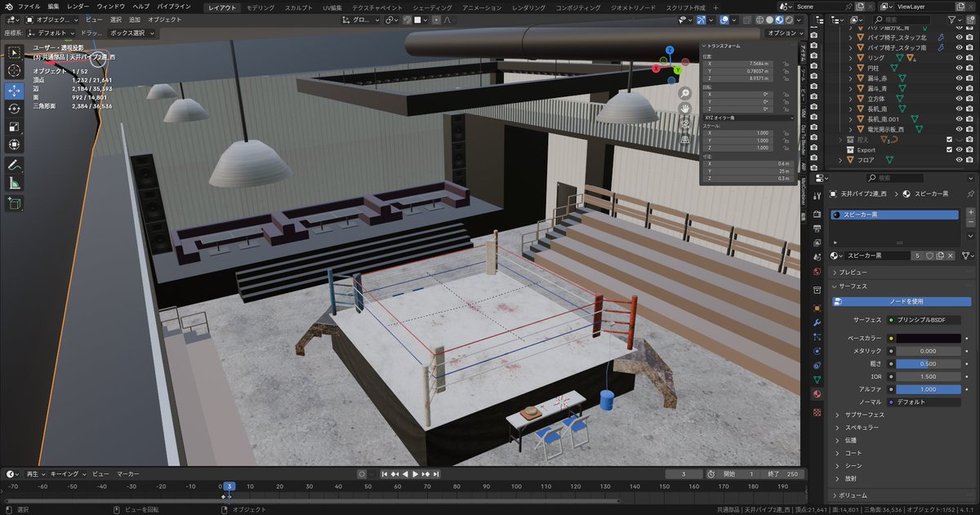
Task: Activate the Scale tool
Action: 15,127
